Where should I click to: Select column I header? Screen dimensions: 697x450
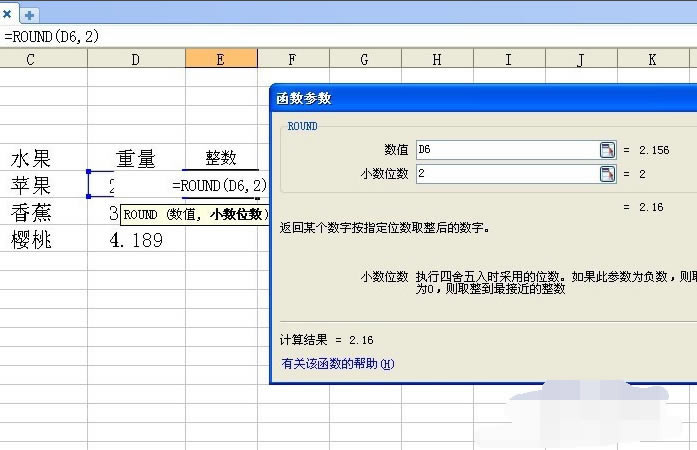tap(509, 59)
